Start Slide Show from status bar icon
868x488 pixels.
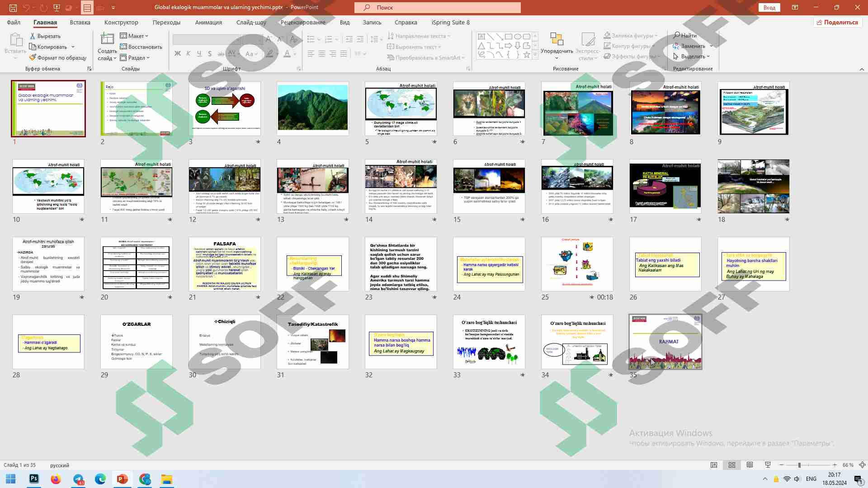[x=768, y=465]
